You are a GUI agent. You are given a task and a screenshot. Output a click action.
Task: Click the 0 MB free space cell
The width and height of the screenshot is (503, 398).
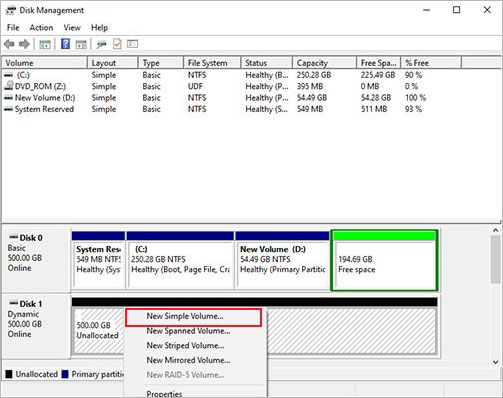370,86
